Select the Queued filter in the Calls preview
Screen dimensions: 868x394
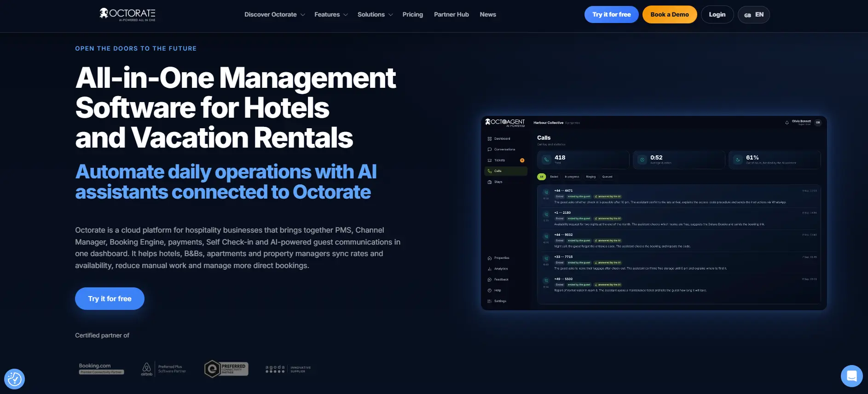coord(608,177)
